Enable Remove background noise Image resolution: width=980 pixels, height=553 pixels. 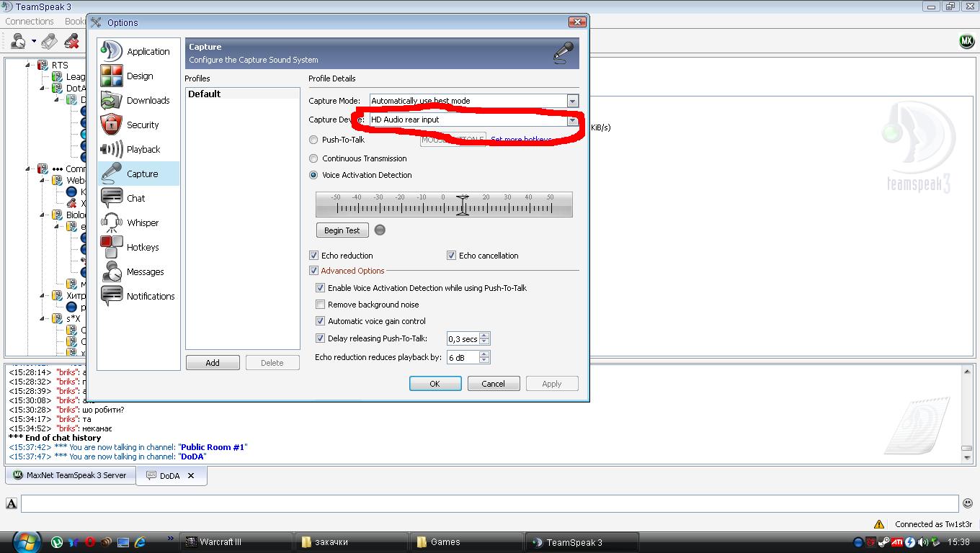[x=321, y=305]
